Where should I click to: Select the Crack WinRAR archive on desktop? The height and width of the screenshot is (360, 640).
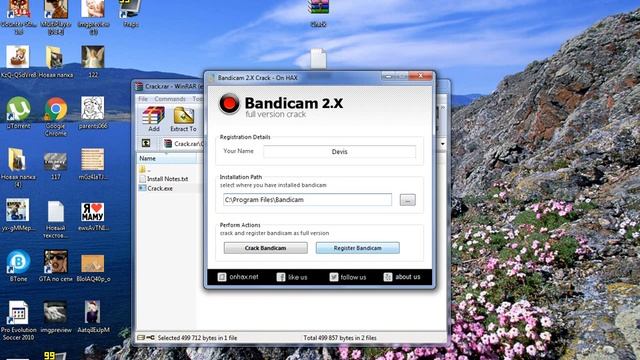coord(318,13)
